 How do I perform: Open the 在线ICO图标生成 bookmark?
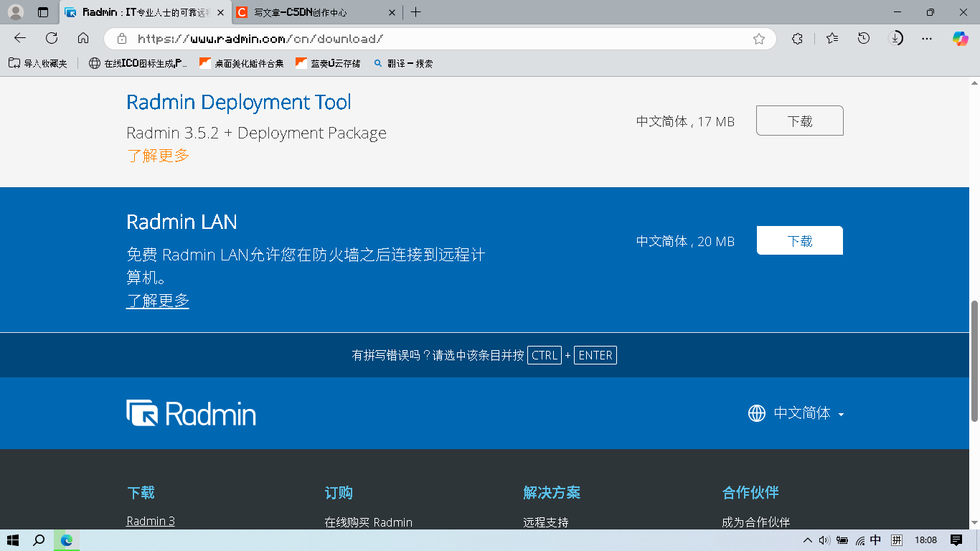[138, 63]
